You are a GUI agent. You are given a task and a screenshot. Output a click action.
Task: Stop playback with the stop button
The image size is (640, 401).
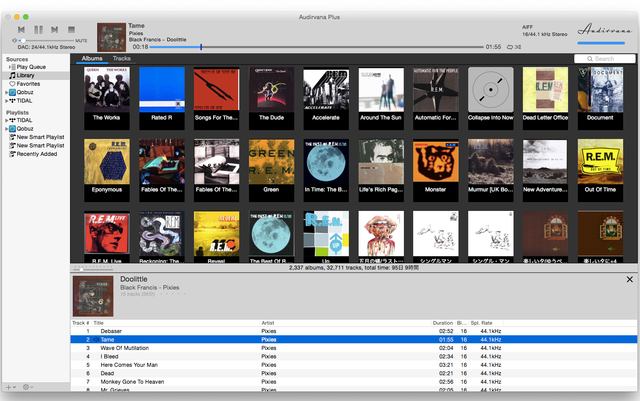(x=70, y=30)
